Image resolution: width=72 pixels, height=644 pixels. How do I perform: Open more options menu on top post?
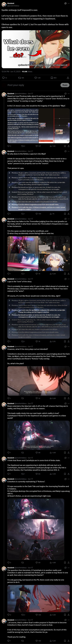point(69,3)
